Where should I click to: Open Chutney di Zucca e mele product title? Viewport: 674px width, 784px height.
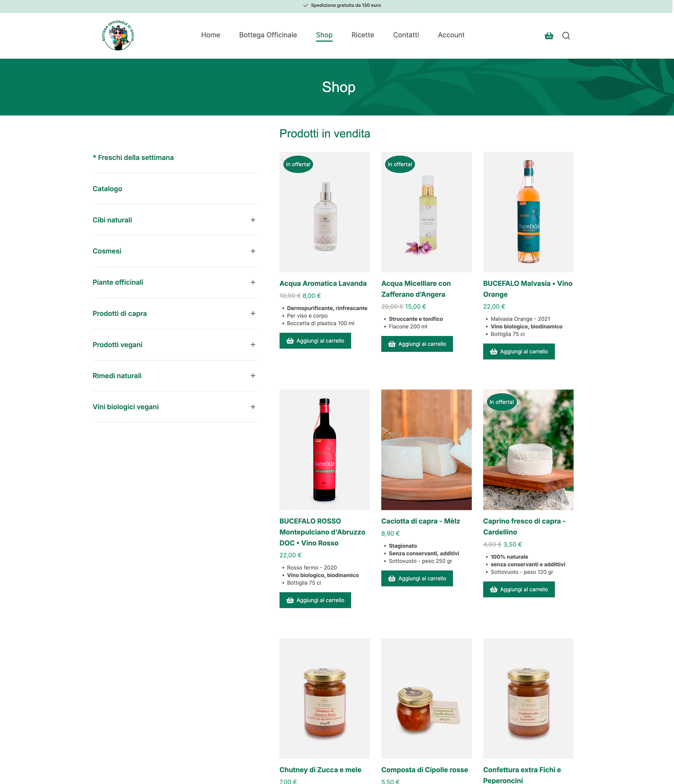[320, 770]
